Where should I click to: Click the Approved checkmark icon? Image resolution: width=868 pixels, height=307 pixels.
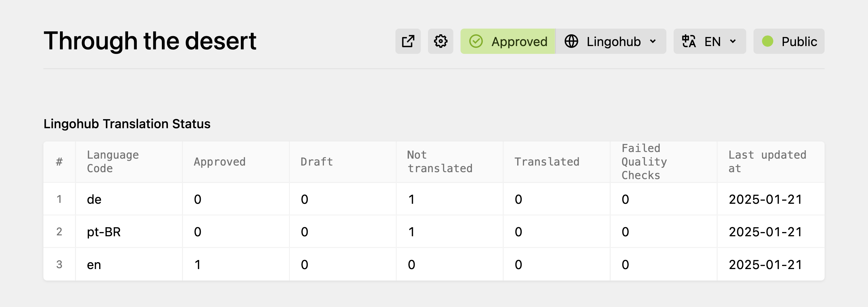click(x=476, y=42)
